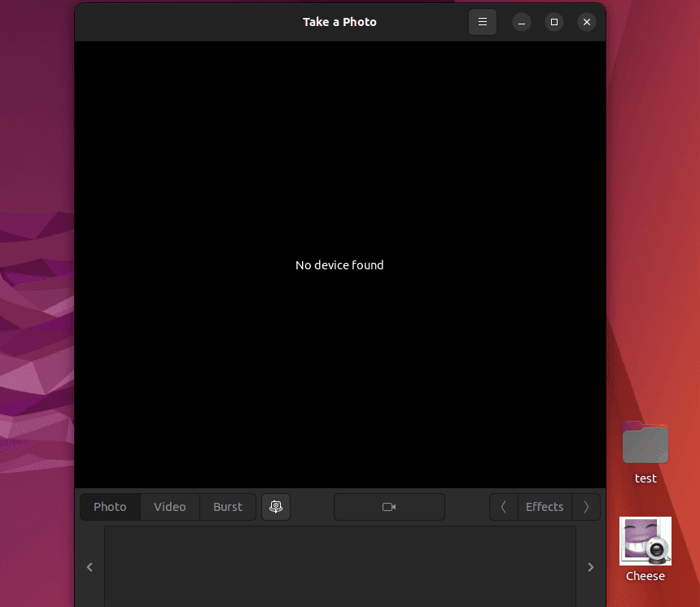This screenshot has width=700, height=607.
Task: Click the left arrow in the gallery strip
Action: (x=90, y=566)
